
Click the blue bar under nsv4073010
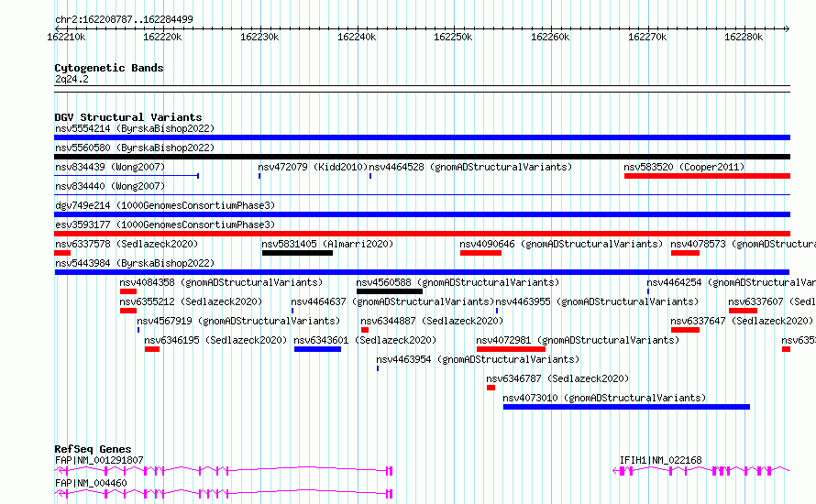click(x=626, y=407)
